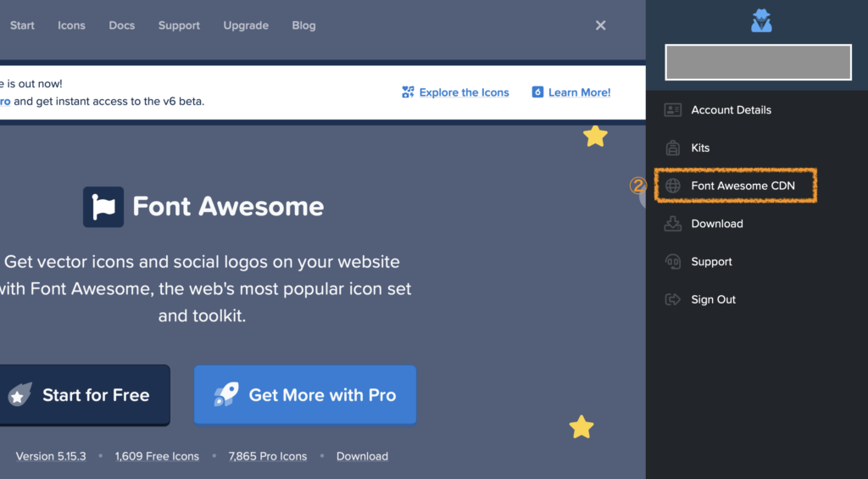Click the gray account name box
This screenshot has height=479, width=868.
point(758,63)
